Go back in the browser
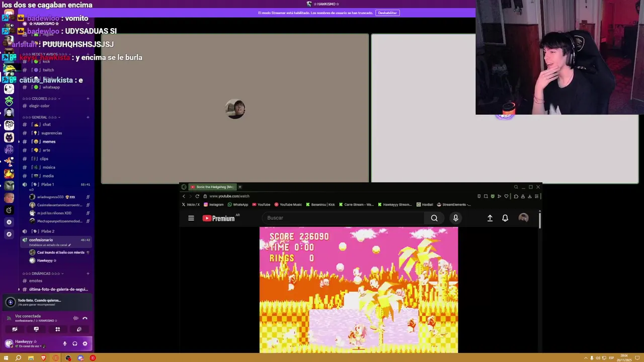 coord(184,196)
